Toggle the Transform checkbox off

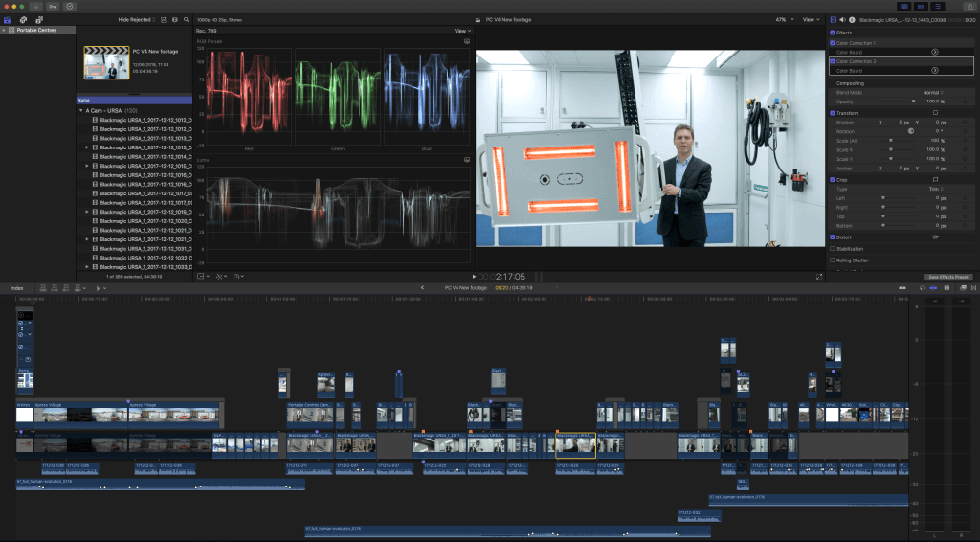tap(832, 113)
